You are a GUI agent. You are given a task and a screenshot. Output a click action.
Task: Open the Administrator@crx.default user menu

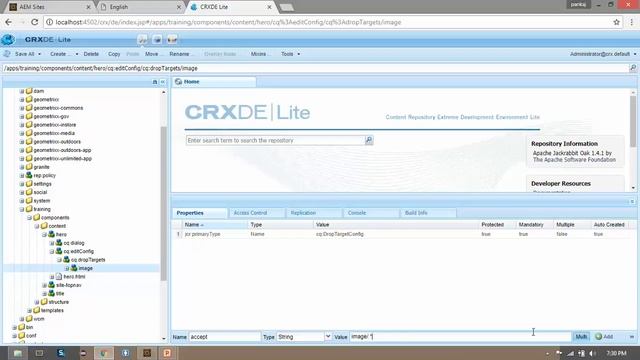click(x=603, y=54)
